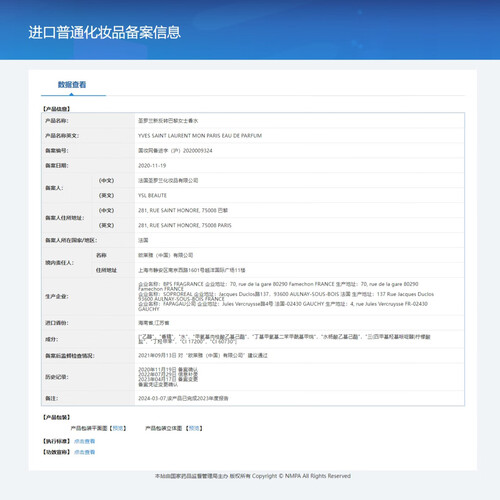Viewport: 500px width, 500px height.
Task: Click the YSL BEAUTE registrant name
Action: (x=152, y=196)
